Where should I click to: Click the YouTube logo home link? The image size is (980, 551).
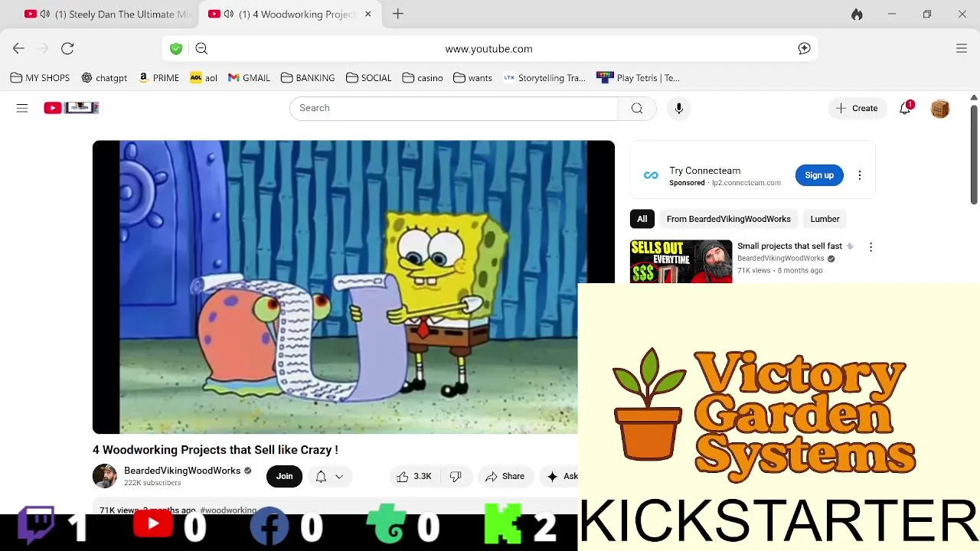(71, 108)
